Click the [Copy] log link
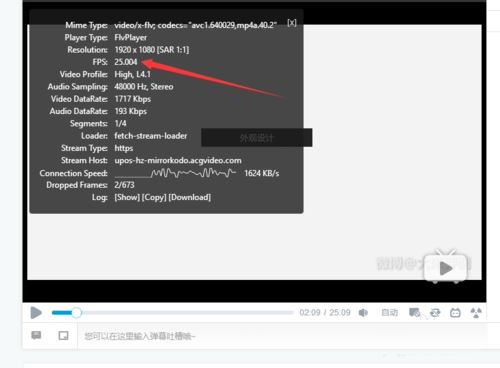This screenshot has height=368, width=500. pos(154,197)
